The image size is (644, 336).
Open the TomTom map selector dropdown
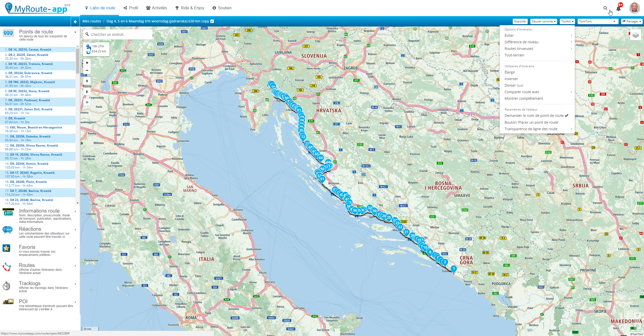pyautogui.click(x=597, y=21)
